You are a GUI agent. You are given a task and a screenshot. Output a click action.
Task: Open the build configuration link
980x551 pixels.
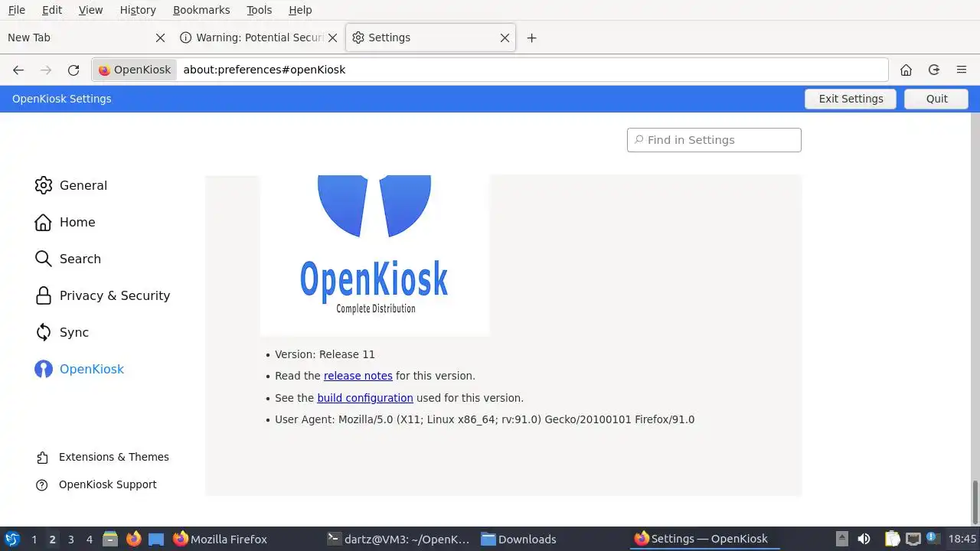coord(365,398)
